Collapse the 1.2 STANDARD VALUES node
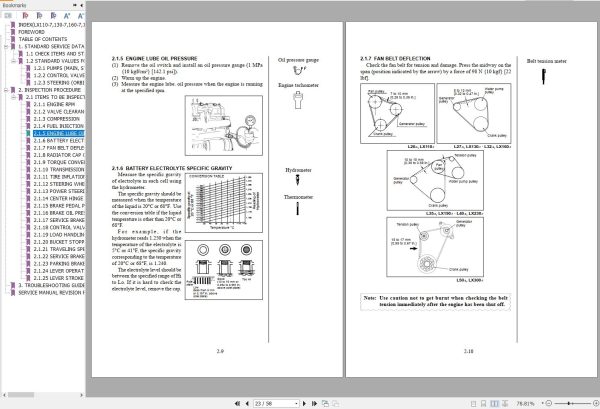 13,61
